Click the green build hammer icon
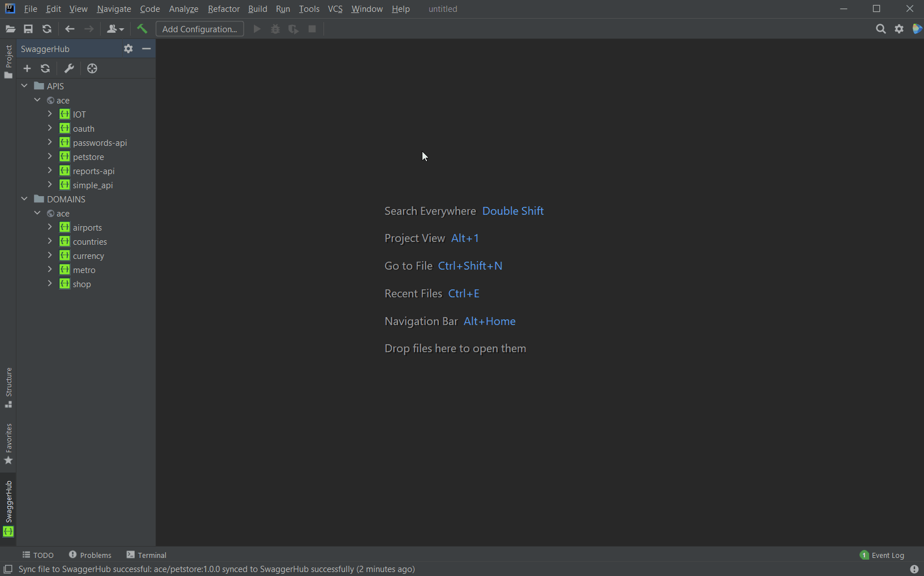The height and width of the screenshot is (576, 924). (x=142, y=29)
